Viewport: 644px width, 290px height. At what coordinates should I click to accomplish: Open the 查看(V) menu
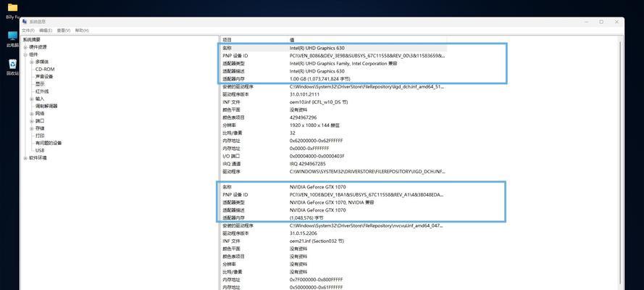pos(64,30)
